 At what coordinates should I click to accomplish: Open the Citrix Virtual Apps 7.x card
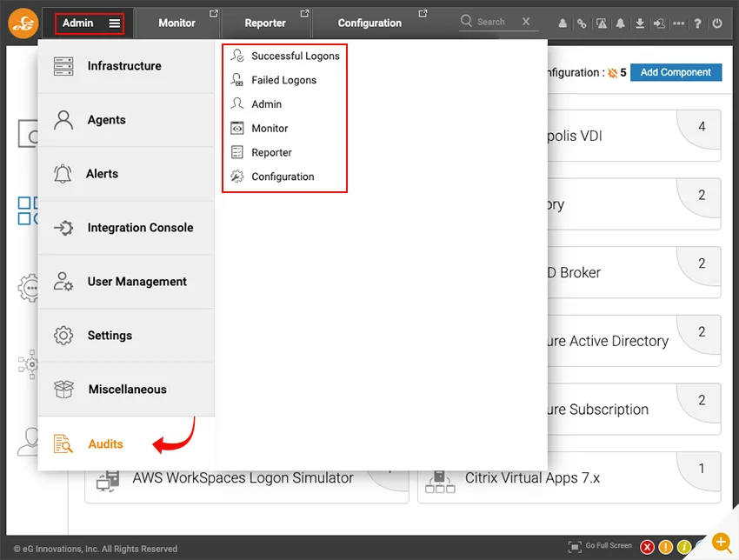point(569,478)
